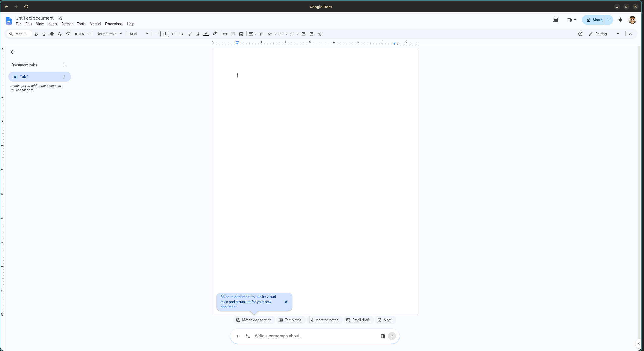Screen dimensions: 644x351
Task: Click the Redo icon in toolbar
Action: point(44,34)
